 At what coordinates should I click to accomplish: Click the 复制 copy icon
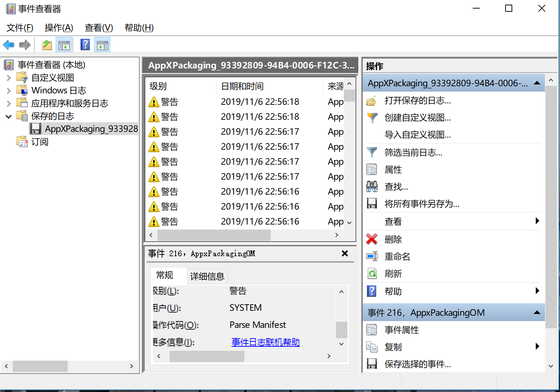tap(372, 347)
